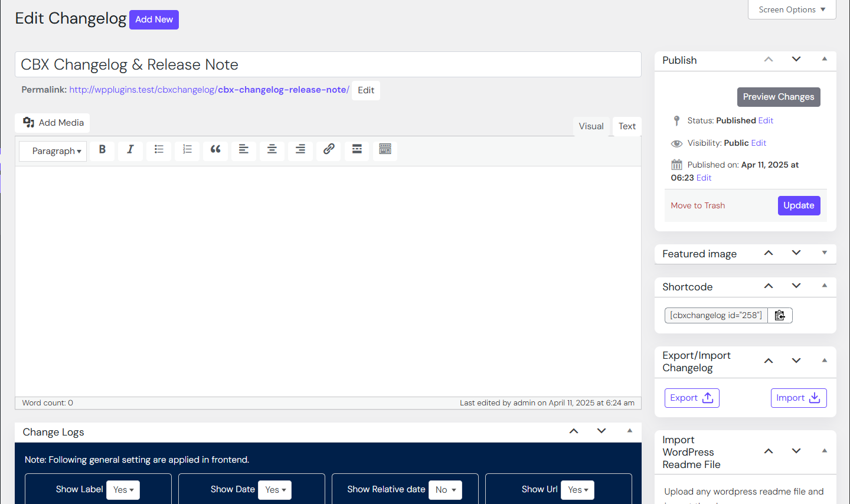Move Shortcode panel up
The width and height of the screenshot is (850, 504).
[x=769, y=286]
